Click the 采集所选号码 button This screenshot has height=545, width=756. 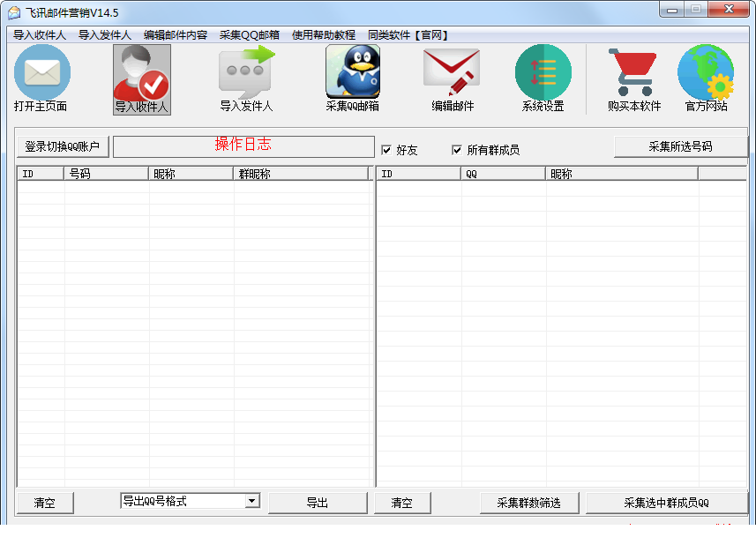680,146
